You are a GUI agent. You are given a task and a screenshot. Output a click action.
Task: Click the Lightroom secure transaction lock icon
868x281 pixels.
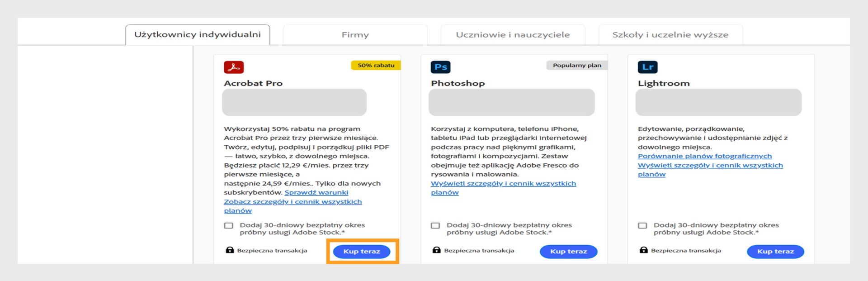coord(643,250)
